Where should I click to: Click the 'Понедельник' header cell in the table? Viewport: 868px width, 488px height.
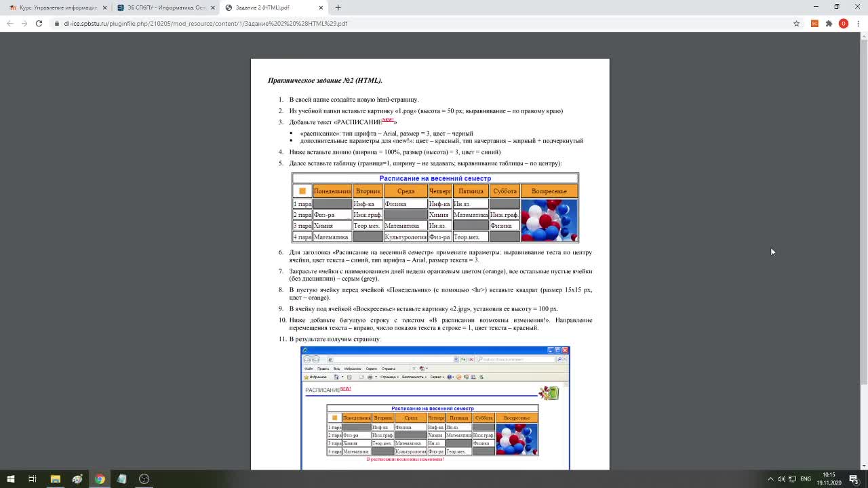click(332, 191)
